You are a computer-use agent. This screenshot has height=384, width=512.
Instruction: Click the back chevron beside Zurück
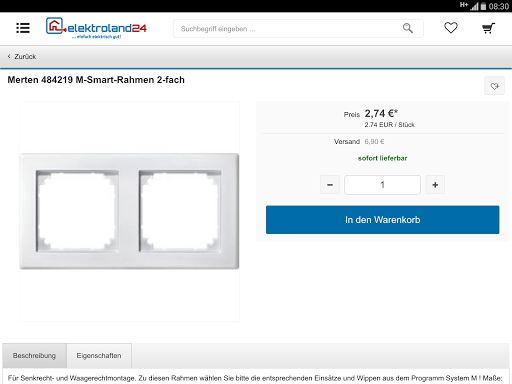[9, 56]
